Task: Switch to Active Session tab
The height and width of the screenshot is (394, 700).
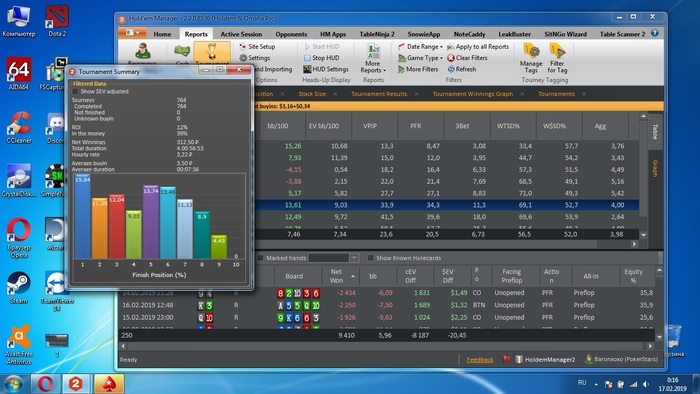Action: click(241, 34)
